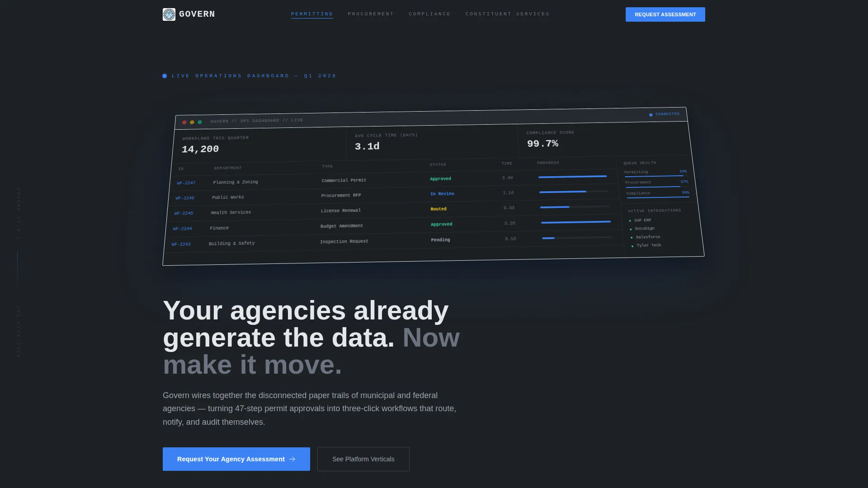This screenshot has height=488, width=868.
Task: Click the Routed status label
Action: tap(439, 209)
